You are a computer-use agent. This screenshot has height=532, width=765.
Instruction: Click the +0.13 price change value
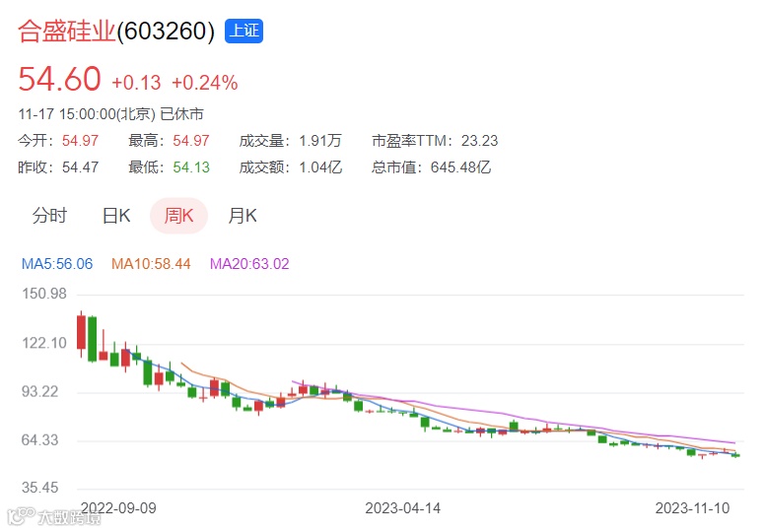[136, 83]
